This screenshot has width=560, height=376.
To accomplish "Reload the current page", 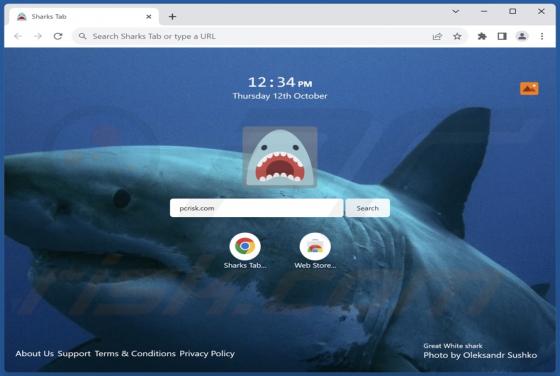I will tap(58, 36).
